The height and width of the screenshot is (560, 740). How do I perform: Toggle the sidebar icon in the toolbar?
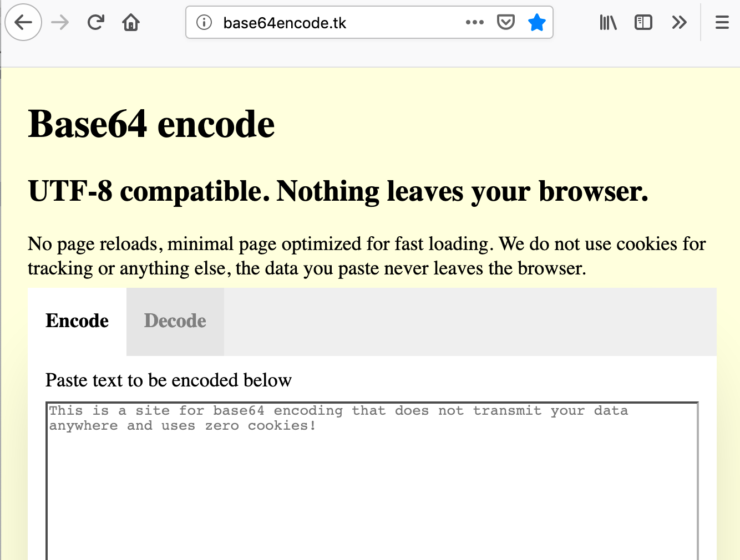pos(643,22)
